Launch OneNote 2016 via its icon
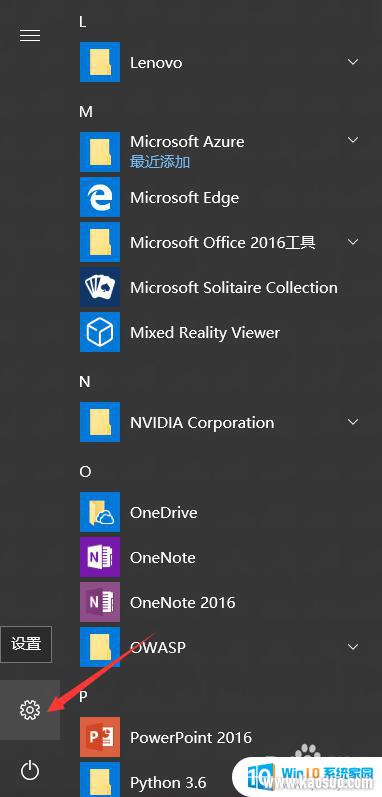Viewport: 382px width, 797px height. (100, 602)
